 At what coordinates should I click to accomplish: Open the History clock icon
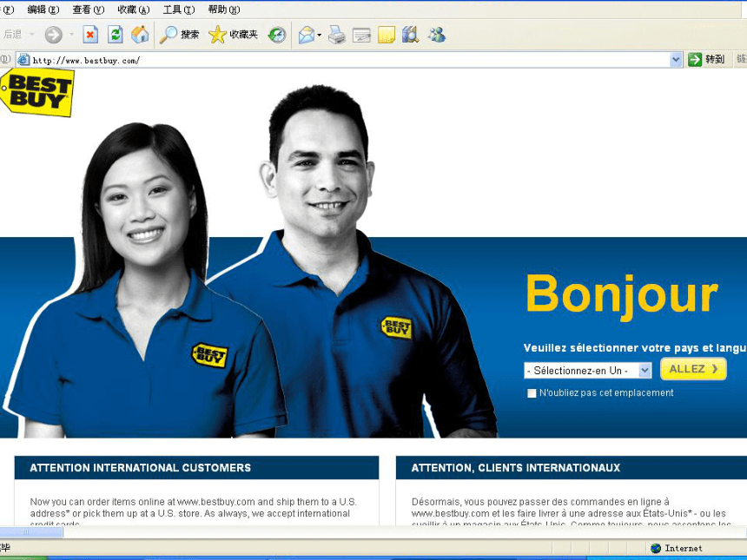click(277, 34)
